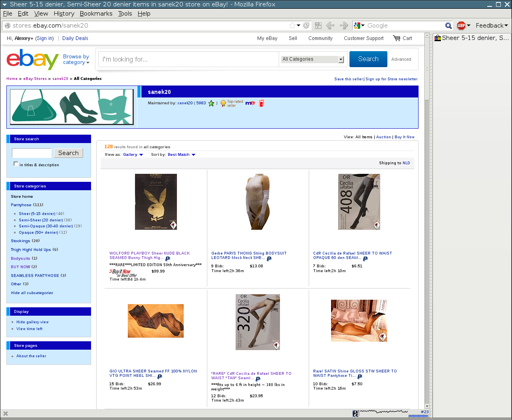512x420 pixels.
Task: Click the Adblock Plus ABP icon
Action: point(461,26)
